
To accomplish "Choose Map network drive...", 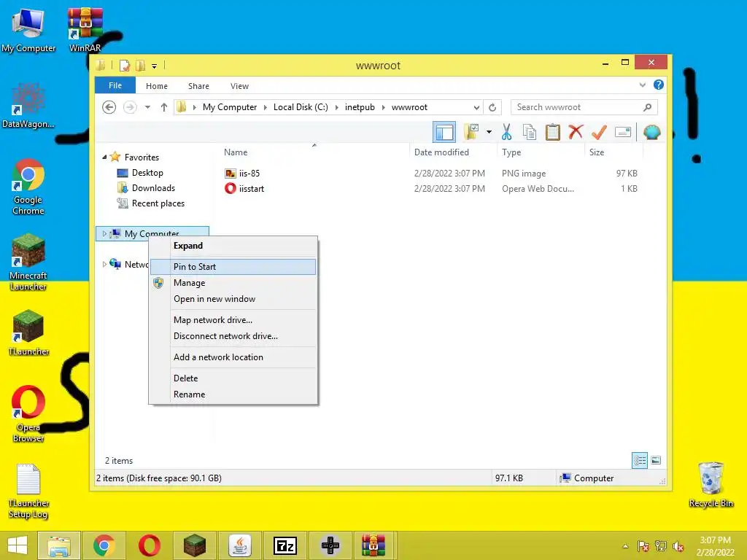I will (233, 320).
